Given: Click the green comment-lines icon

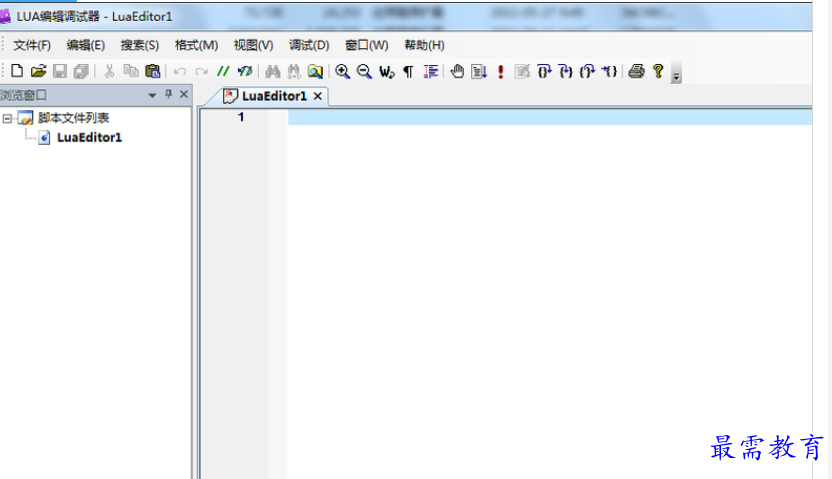Looking at the screenshot, I should (223, 71).
